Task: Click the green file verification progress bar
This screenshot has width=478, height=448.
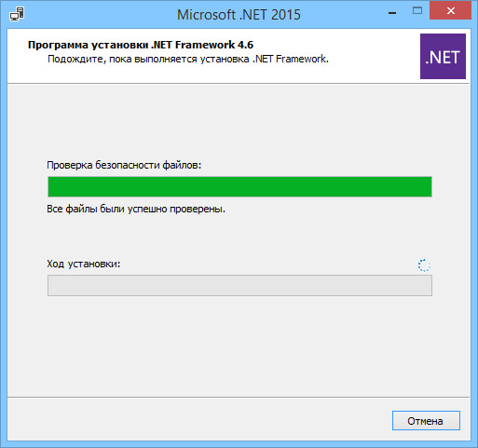Action: (239, 186)
